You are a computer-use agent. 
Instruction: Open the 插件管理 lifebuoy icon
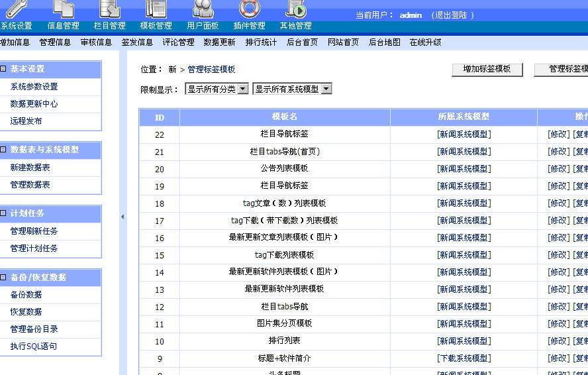pyautogui.click(x=249, y=9)
